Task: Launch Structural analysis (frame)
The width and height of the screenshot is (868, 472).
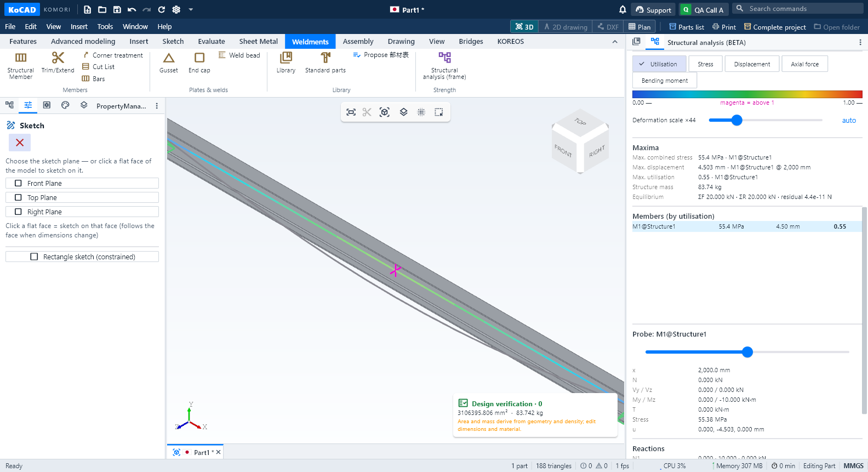Action: pyautogui.click(x=444, y=65)
